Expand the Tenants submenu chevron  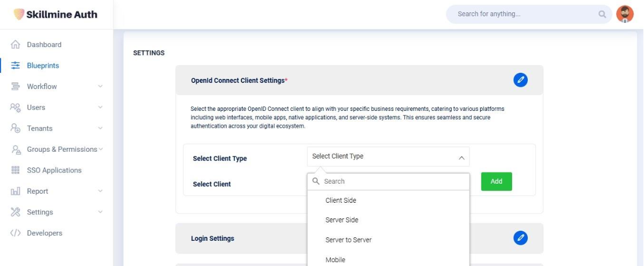(100, 128)
